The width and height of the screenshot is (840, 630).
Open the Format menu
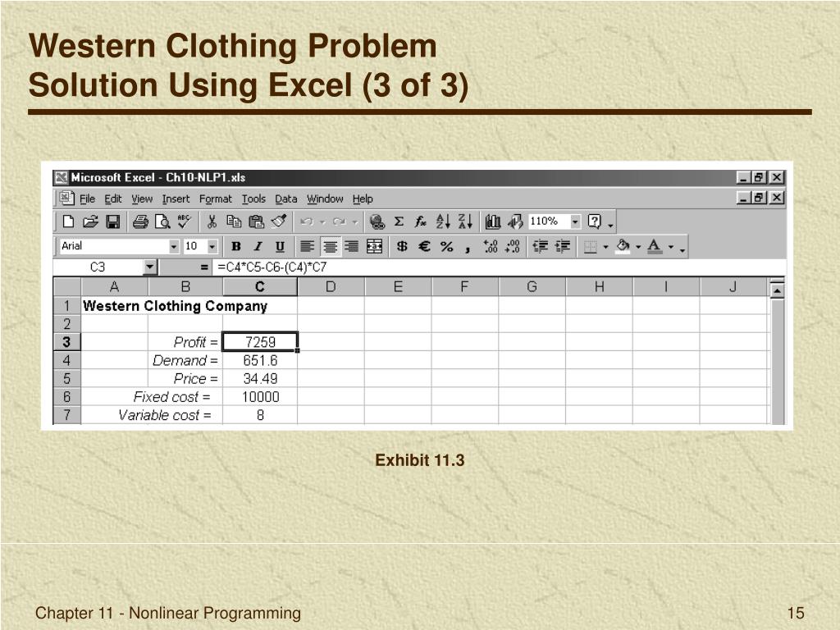click(x=216, y=199)
